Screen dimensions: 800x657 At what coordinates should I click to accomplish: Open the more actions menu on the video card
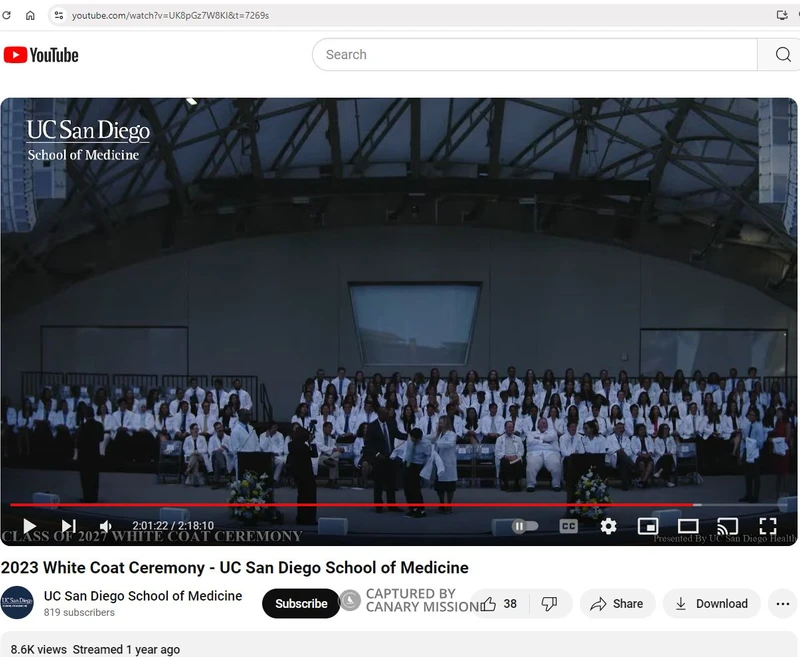[782, 603]
